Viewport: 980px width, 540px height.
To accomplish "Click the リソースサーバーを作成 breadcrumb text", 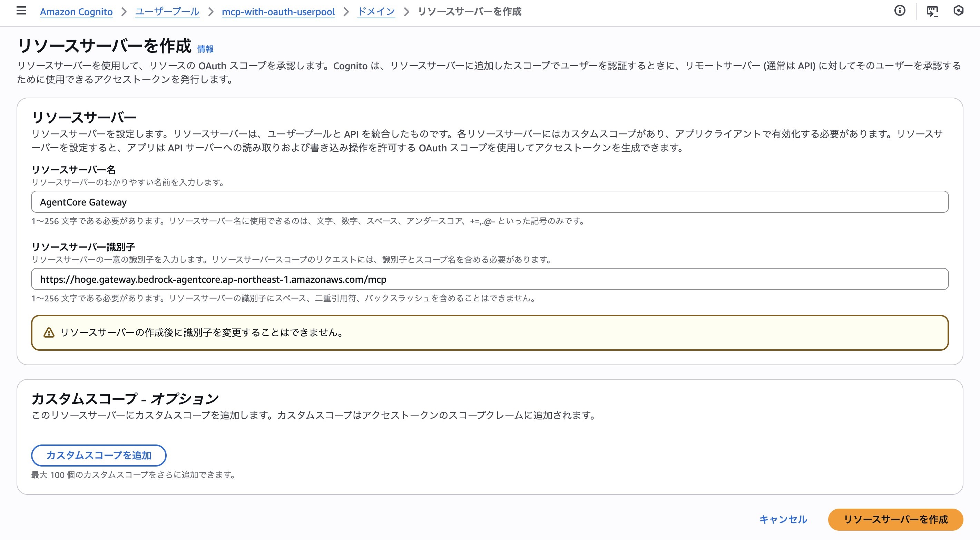I will [x=469, y=12].
